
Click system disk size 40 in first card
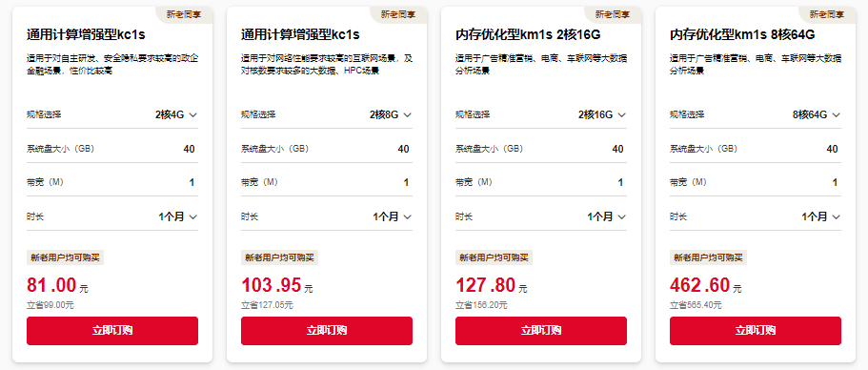click(189, 149)
